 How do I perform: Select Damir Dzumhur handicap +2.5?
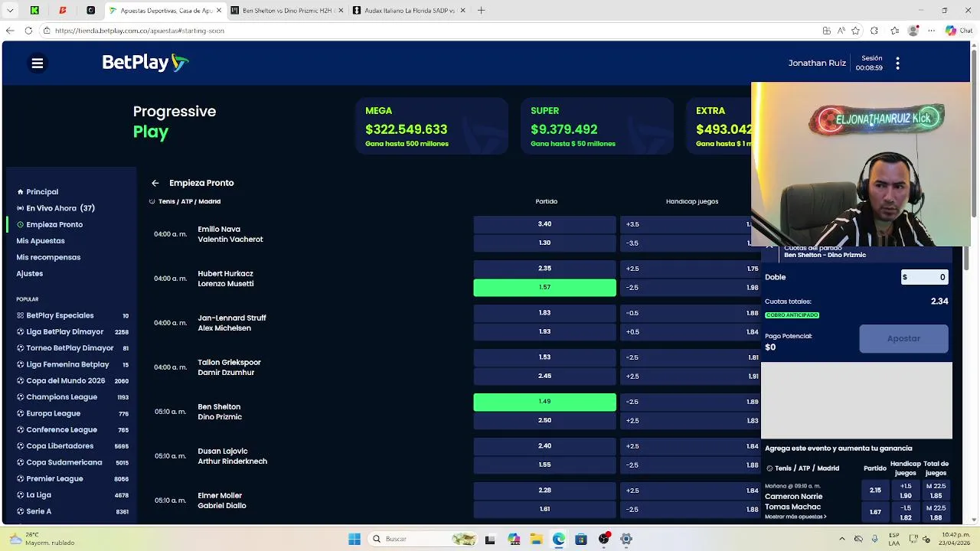pyautogui.click(x=690, y=377)
